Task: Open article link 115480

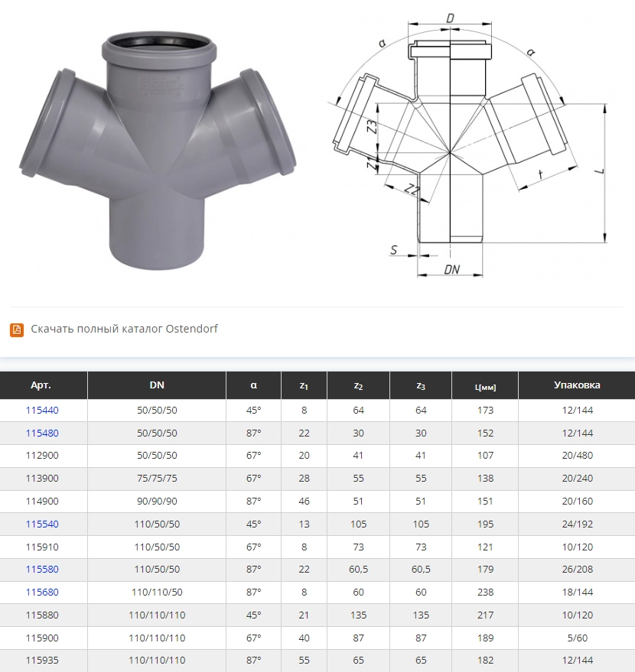Action: coord(42,433)
